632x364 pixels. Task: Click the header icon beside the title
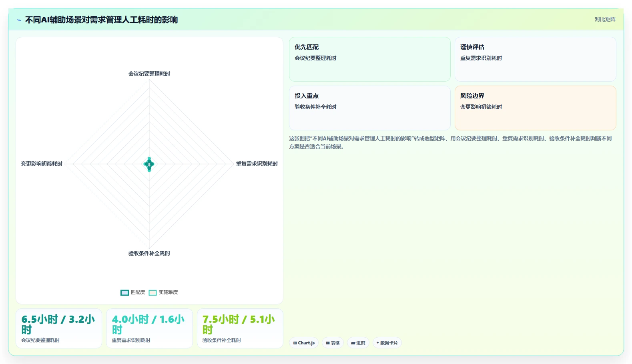click(19, 20)
